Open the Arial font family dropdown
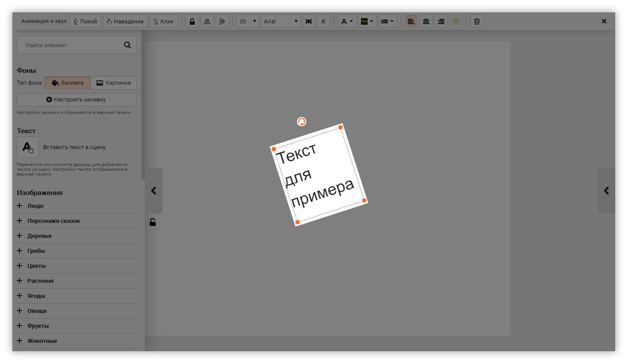The height and width of the screenshot is (364, 628). pyautogui.click(x=281, y=21)
